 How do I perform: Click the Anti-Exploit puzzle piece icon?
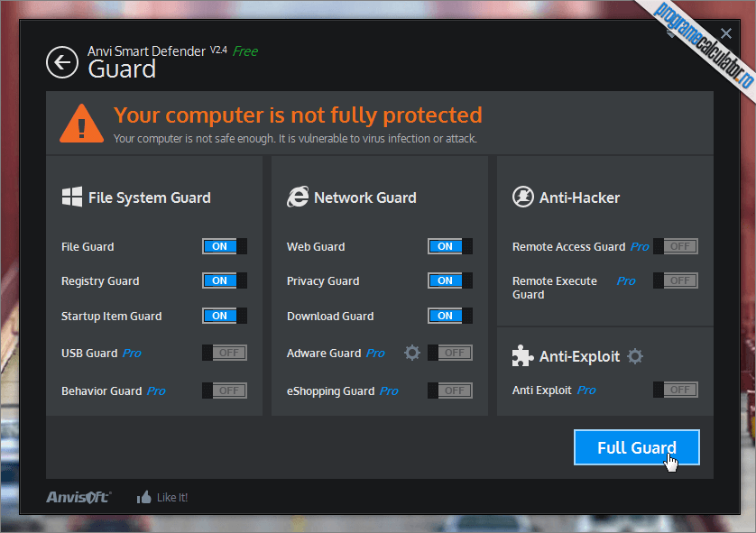522,356
